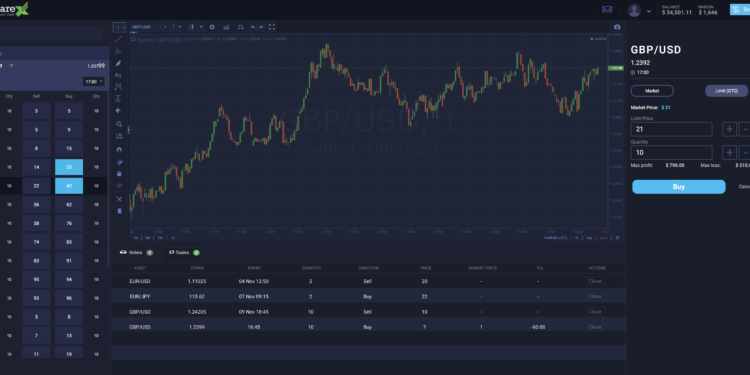Collapse the chart legend toggle beside Symbol
This screenshot has width=750, height=375.
132,40
